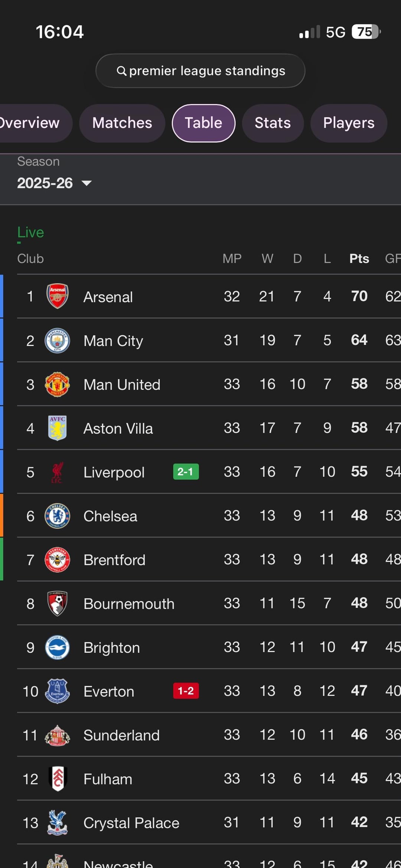This screenshot has height=868, width=401.
Task: Tap the Man City badge icon
Action: (57, 340)
